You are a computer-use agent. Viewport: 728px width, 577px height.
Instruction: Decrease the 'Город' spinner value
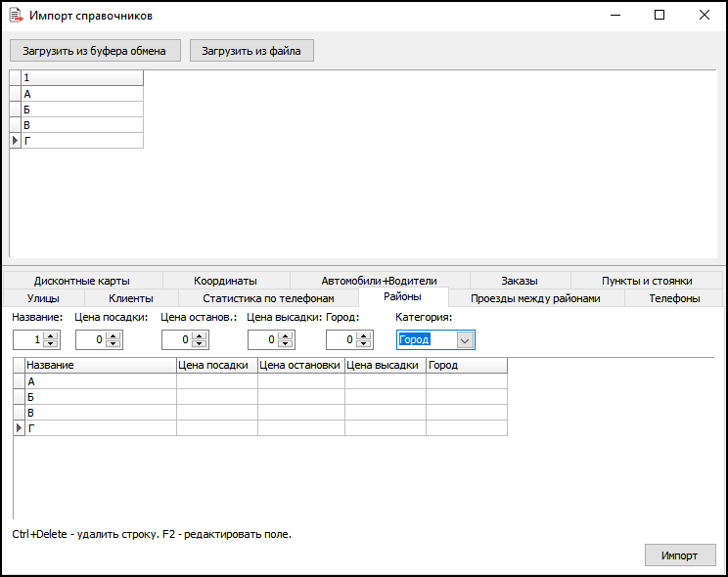coord(365,344)
